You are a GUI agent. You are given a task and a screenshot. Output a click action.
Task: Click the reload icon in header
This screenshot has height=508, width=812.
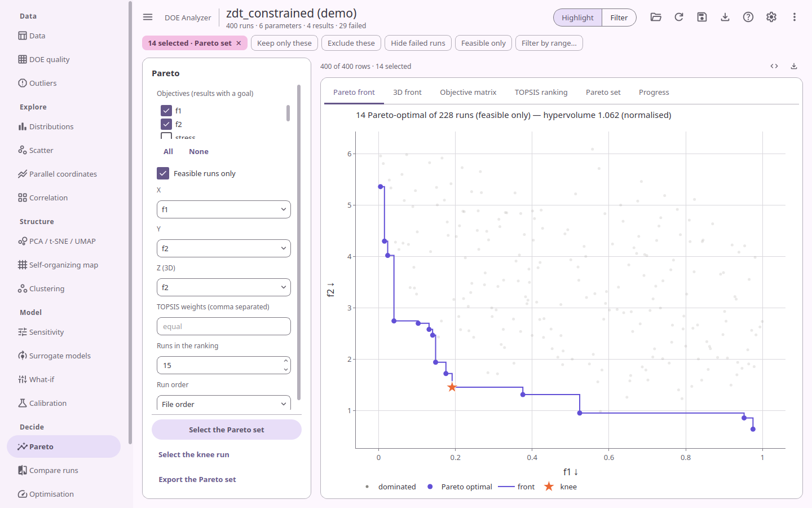click(679, 17)
